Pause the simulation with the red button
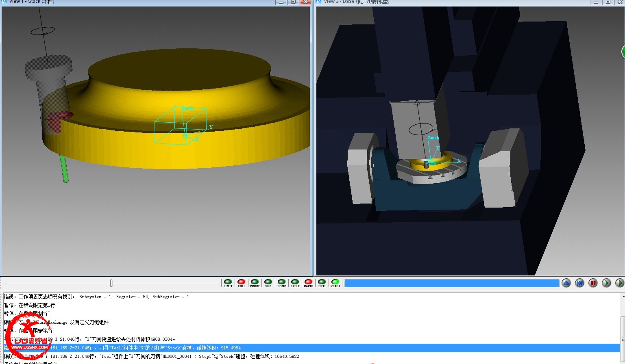 [x=593, y=283]
